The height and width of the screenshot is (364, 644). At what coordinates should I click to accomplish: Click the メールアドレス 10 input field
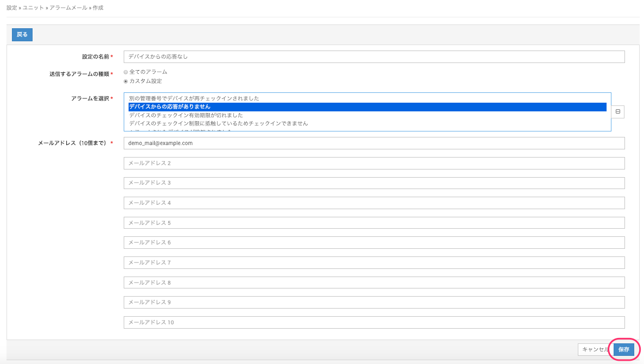[x=374, y=322]
